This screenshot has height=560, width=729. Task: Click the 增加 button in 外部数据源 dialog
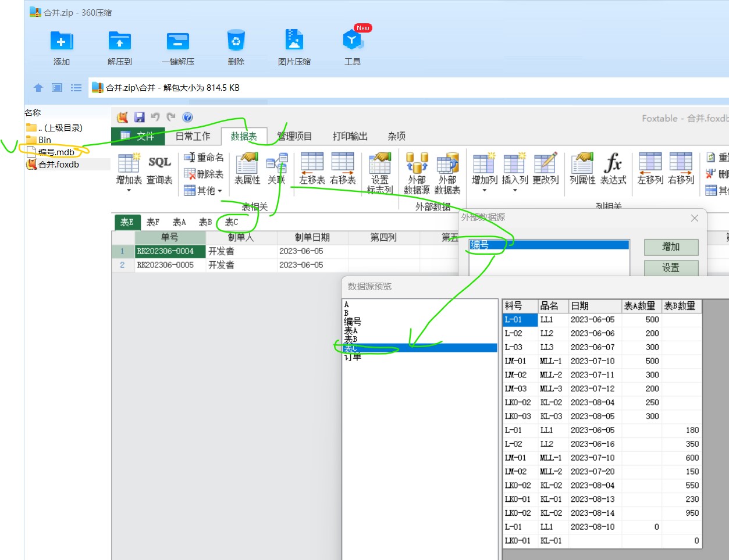click(x=671, y=247)
